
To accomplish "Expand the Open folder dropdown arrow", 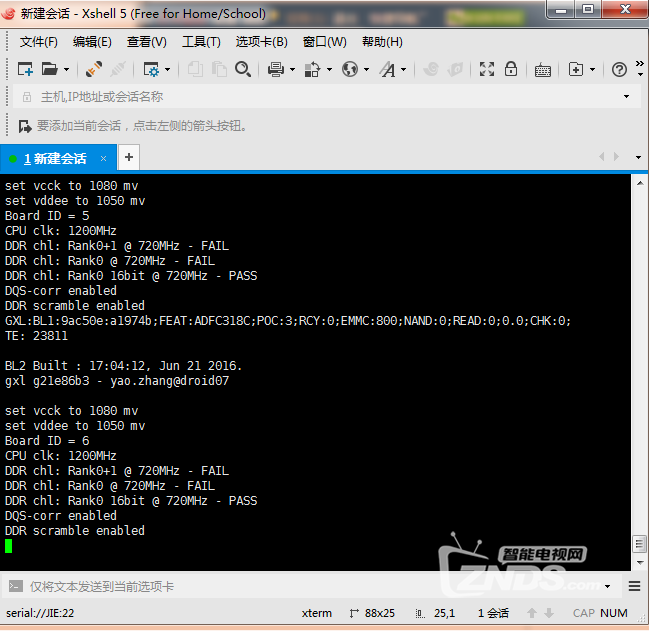I will click(66, 70).
